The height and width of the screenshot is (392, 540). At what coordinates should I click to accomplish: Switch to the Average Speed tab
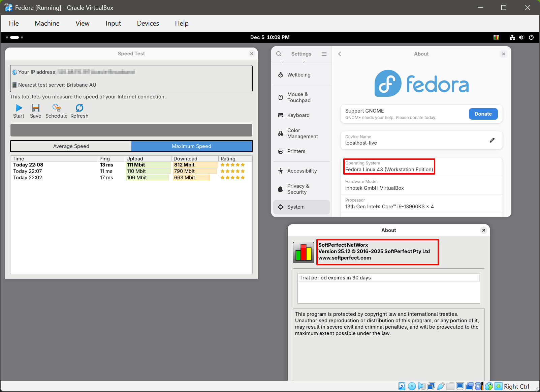71,146
